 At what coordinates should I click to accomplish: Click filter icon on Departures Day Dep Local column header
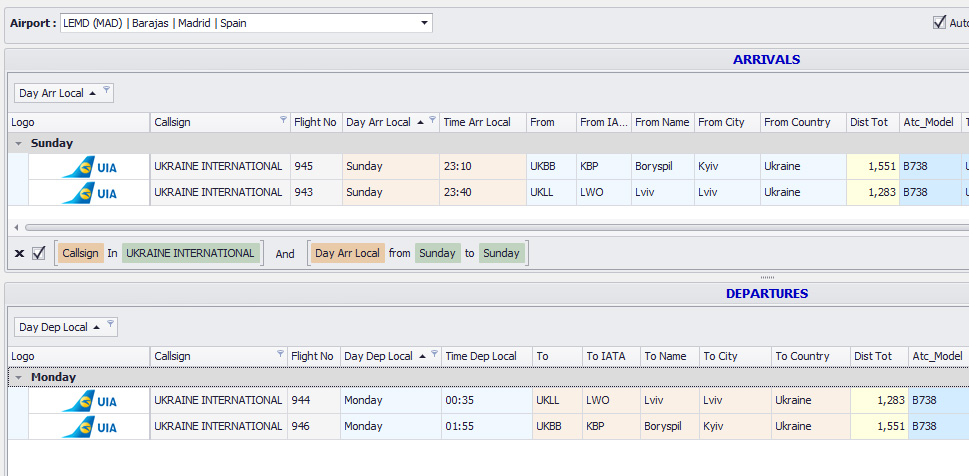tap(434, 354)
